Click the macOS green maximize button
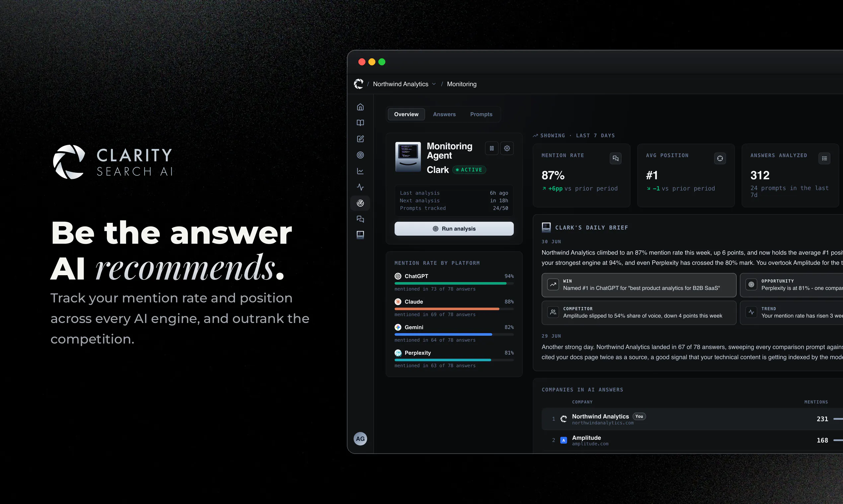The height and width of the screenshot is (504, 843). [x=382, y=62]
